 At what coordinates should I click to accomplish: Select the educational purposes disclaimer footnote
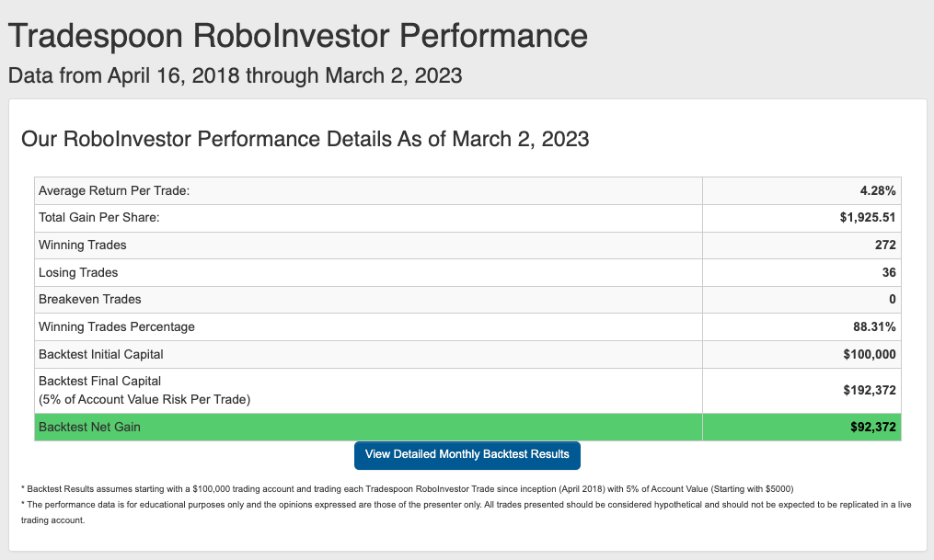[466, 512]
